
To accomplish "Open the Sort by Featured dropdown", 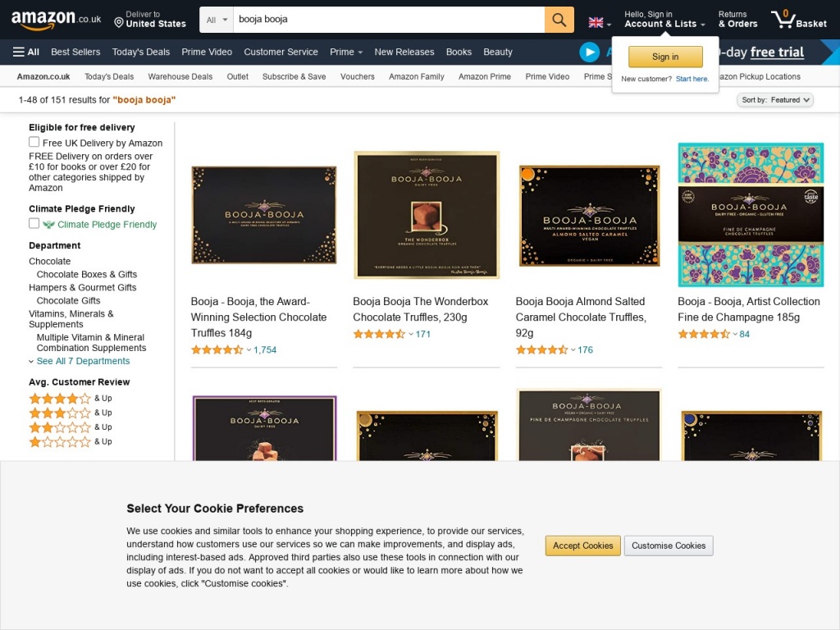I will click(x=775, y=100).
